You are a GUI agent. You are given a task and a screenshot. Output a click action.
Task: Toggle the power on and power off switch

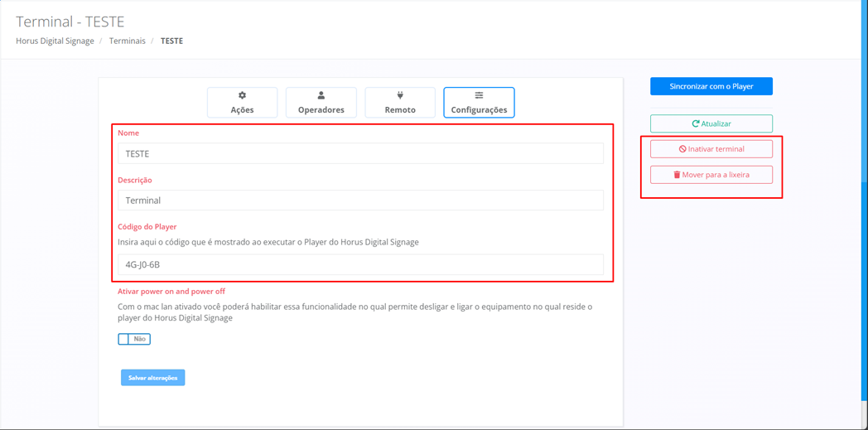(x=134, y=339)
